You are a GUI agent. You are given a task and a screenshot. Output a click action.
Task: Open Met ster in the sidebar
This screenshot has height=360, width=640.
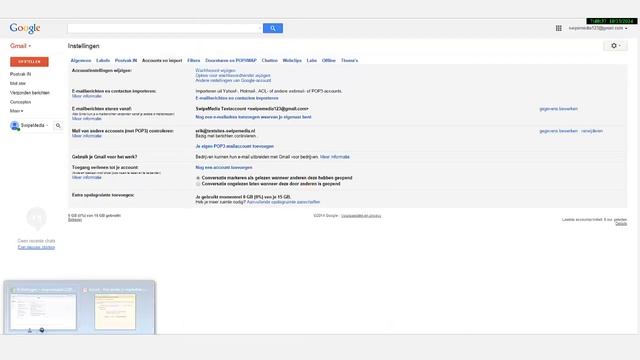click(x=18, y=83)
